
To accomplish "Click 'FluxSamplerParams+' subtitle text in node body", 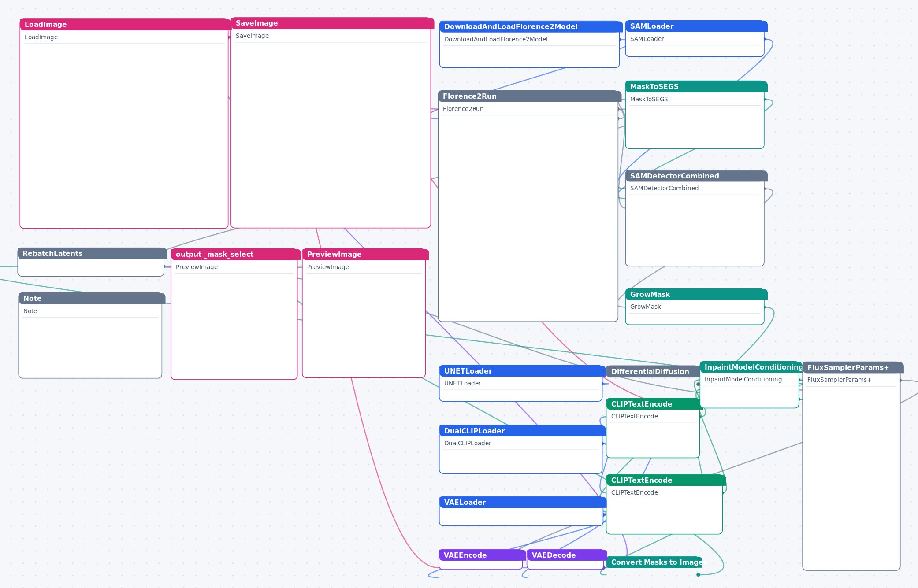I will (x=840, y=380).
